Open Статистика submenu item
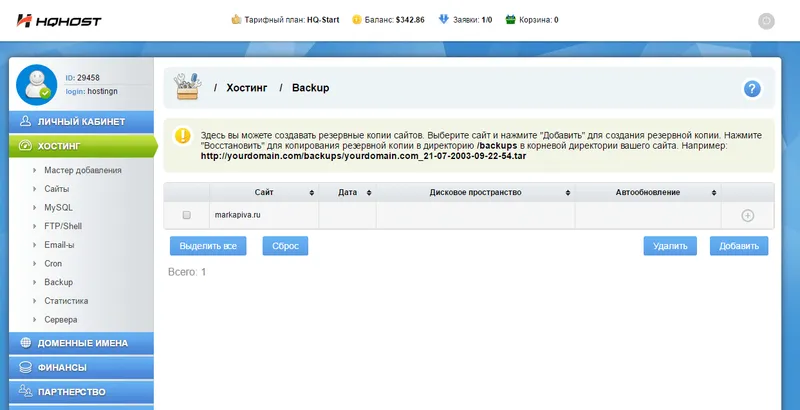Viewport: 800px width, 410px height. 66,301
